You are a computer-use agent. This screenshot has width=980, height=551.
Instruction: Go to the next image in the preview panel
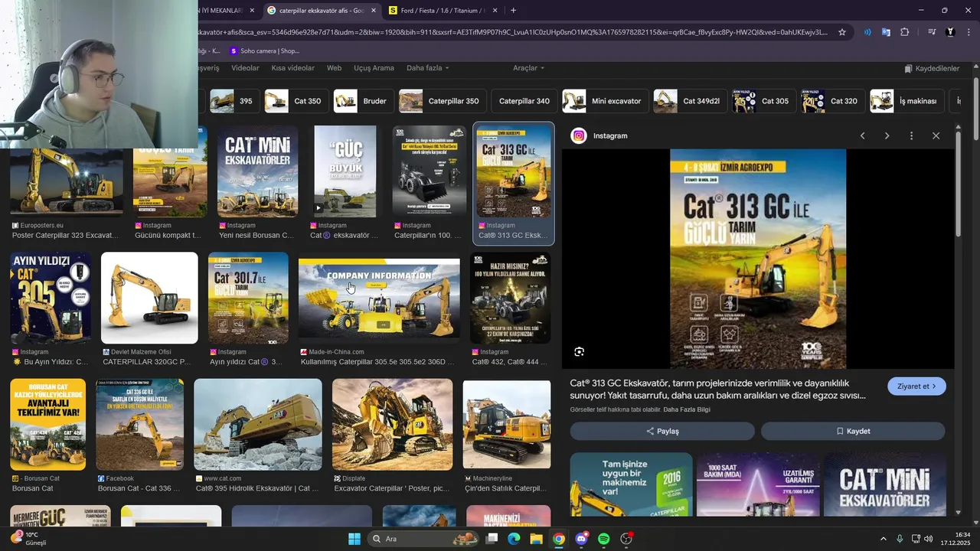[887, 135]
